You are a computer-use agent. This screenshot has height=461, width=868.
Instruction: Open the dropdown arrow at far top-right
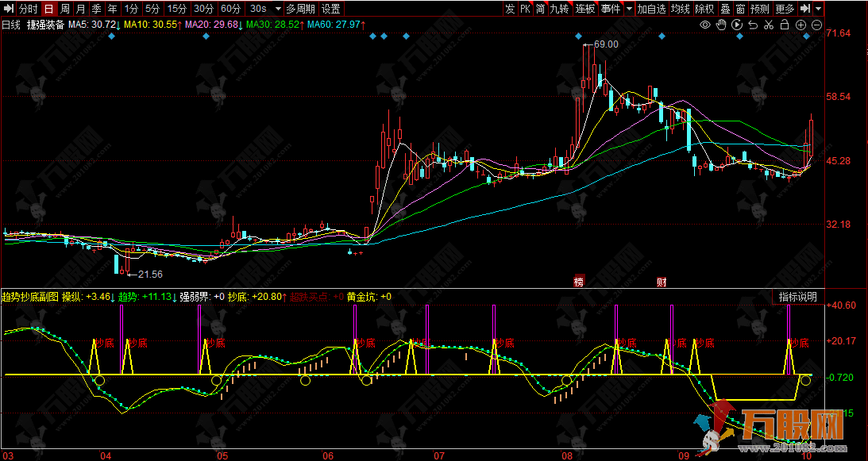coord(819,9)
